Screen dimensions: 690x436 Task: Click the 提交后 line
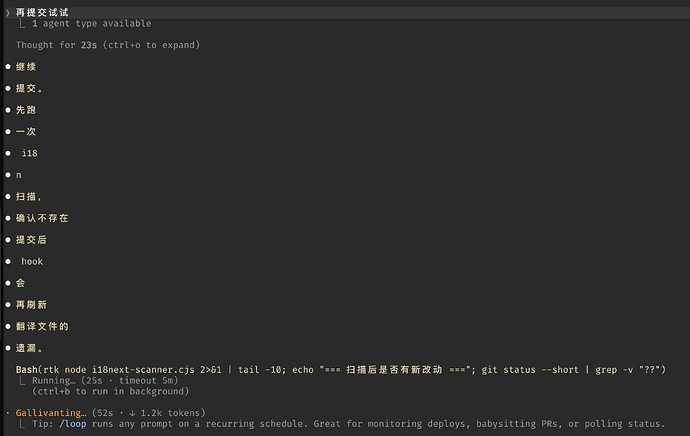coord(31,240)
